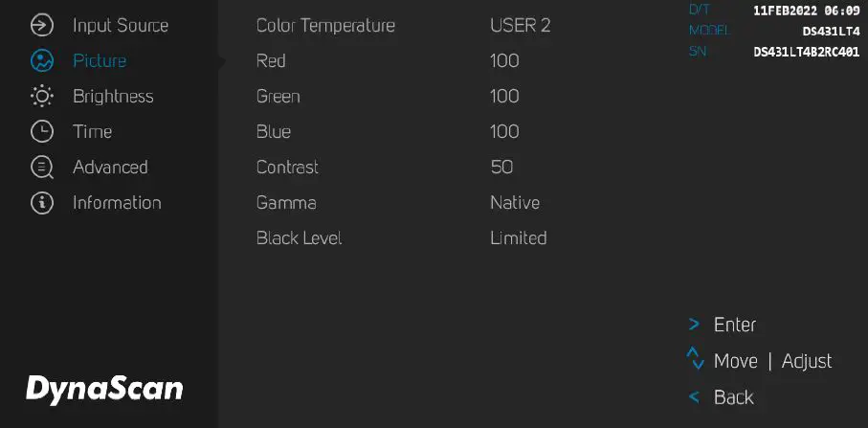868x428 pixels.
Task: Click the Picture menu icon
Action: tap(42, 60)
